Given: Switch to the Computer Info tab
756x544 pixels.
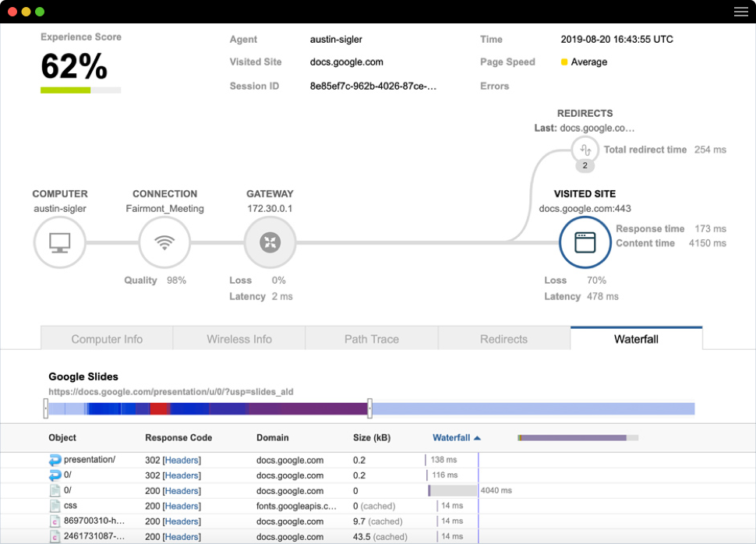Looking at the screenshot, I should (107, 339).
